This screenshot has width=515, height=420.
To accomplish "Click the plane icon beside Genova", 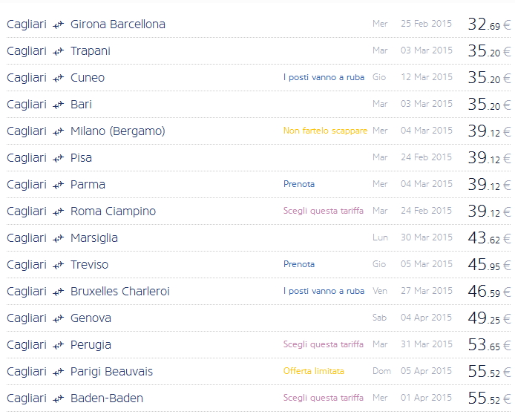I will pos(59,318).
